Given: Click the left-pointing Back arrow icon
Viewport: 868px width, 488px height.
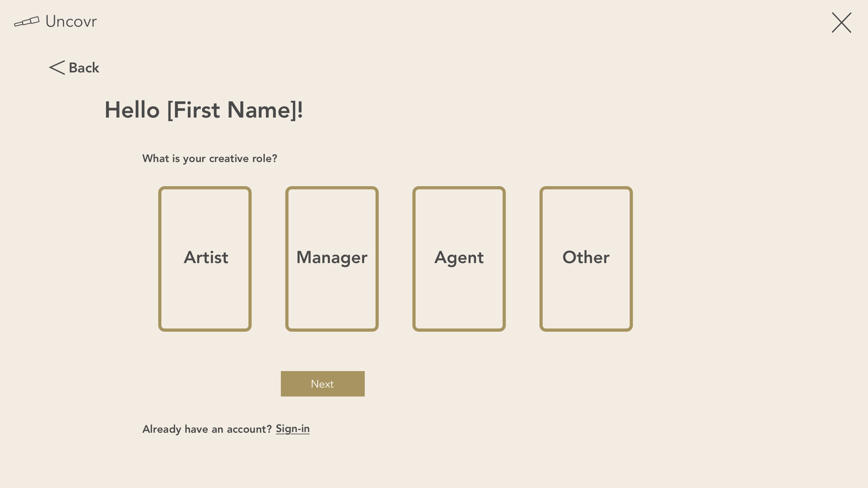Looking at the screenshot, I should click(57, 68).
